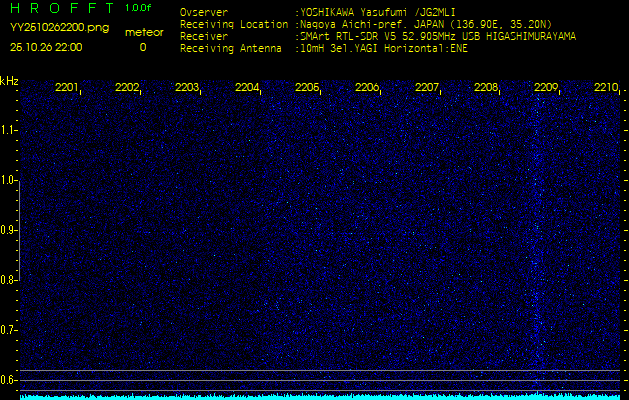This screenshot has height=400, width=629.
Task: Click the kHz axis unit label
Action: pos(10,80)
